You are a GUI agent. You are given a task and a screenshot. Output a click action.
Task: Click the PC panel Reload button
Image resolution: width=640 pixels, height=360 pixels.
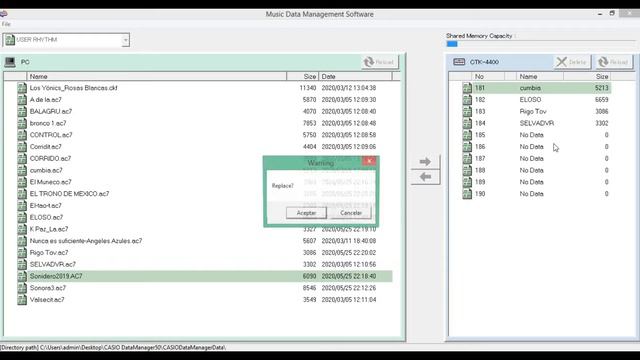380,62
